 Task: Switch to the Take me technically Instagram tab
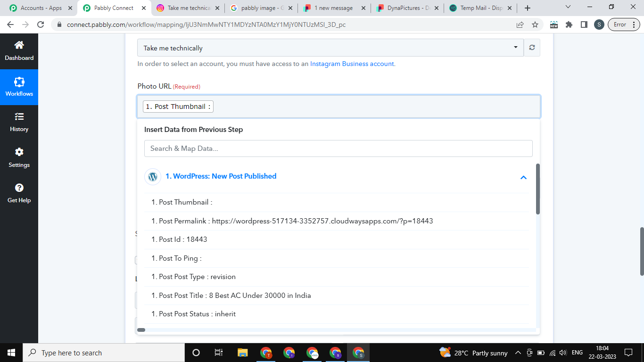(x=188, y=8)
